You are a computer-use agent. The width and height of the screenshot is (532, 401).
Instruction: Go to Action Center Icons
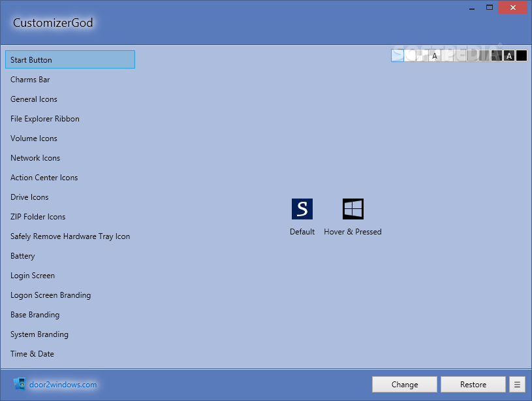click(x=70, y=178)
